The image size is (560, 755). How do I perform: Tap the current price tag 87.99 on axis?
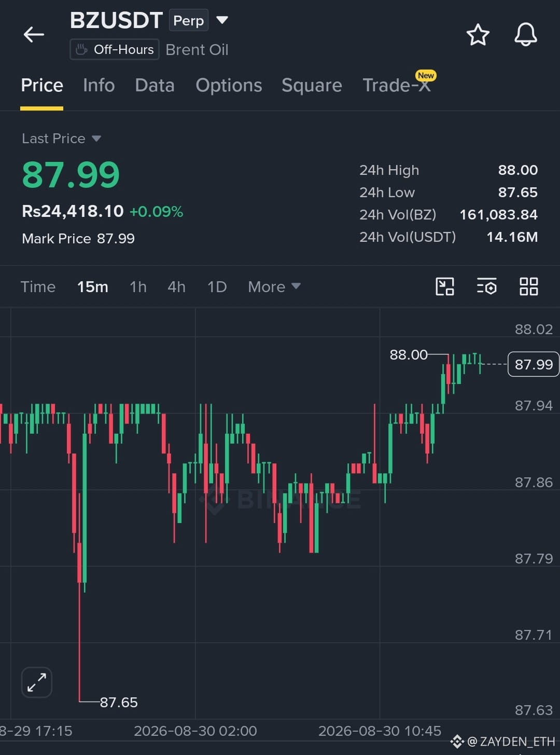(x=534, y=364)
